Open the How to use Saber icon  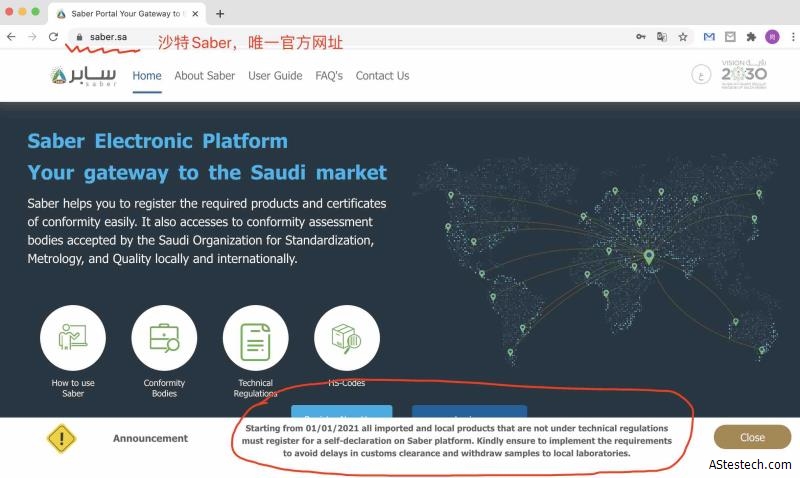[x=73, y=338]
